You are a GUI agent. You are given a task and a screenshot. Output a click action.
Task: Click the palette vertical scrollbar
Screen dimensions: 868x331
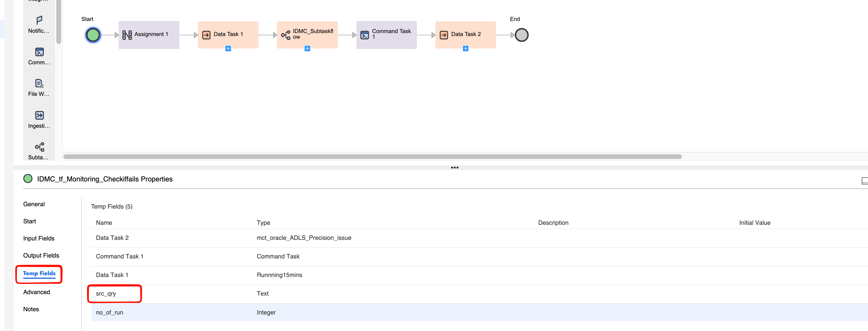coord(59,22)
